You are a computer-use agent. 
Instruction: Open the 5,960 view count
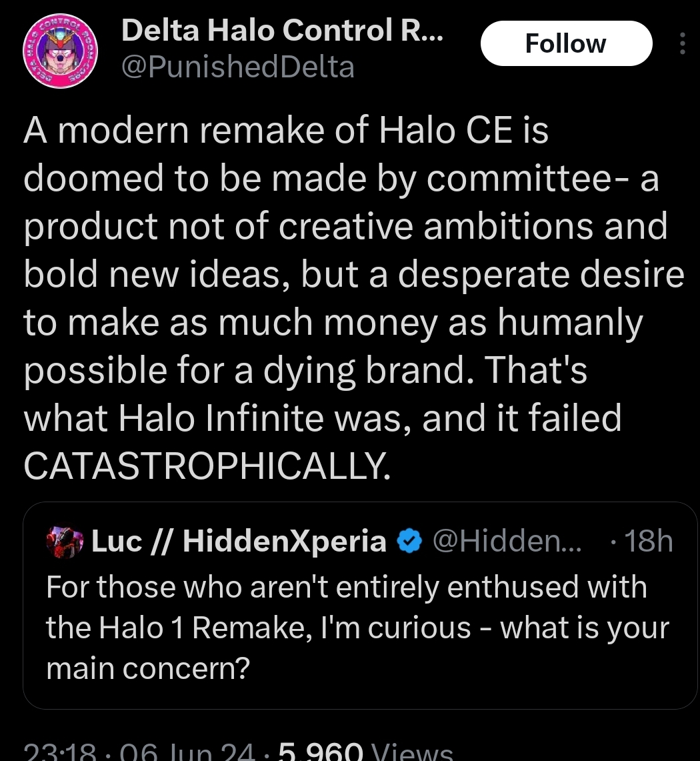tap(320, 754)
